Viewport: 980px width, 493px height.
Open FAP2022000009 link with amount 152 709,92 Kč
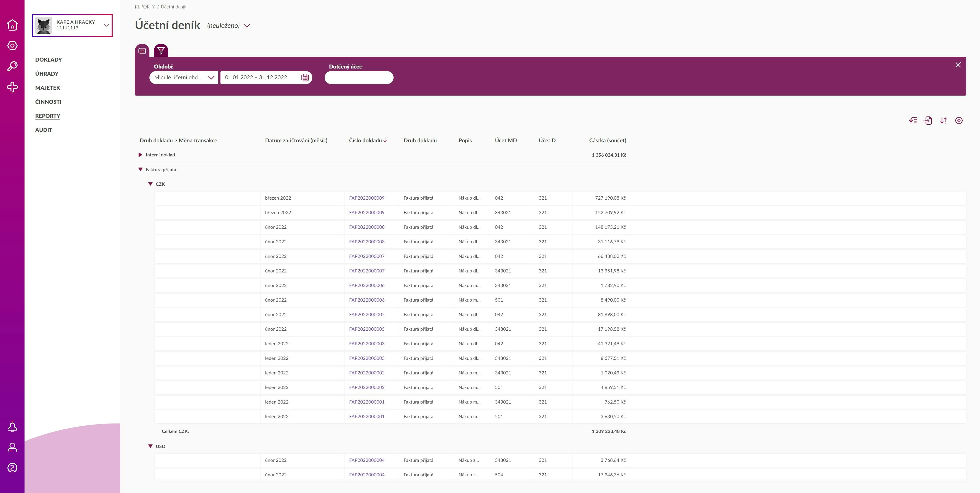(367, 212)
